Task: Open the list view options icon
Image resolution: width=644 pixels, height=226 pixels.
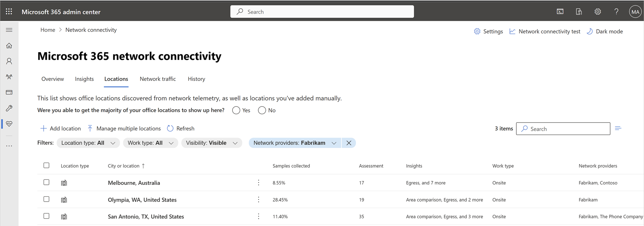Action: (618, 128)
